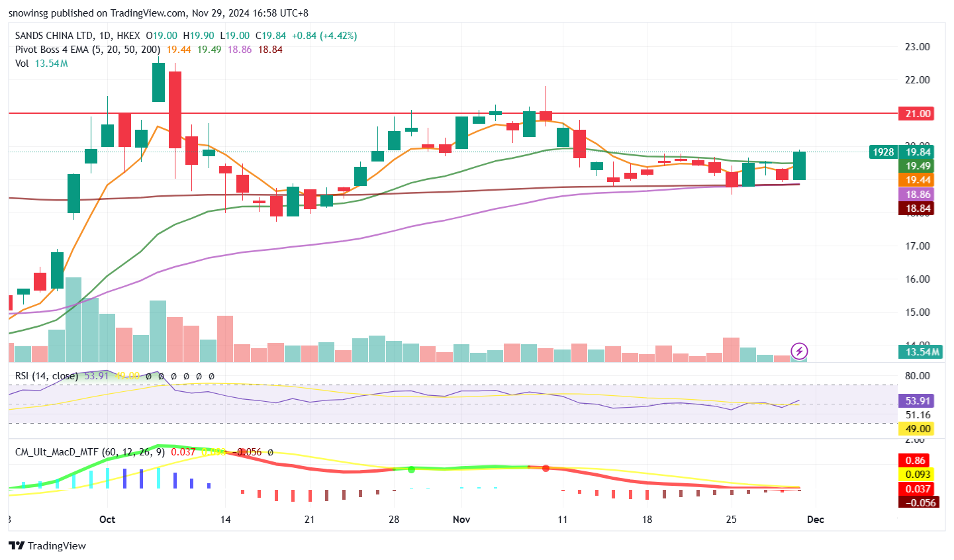The height and width of the screenshot is (560, 954).
Task: Click the 28 date on time axis
Action: tap(394, 520)
